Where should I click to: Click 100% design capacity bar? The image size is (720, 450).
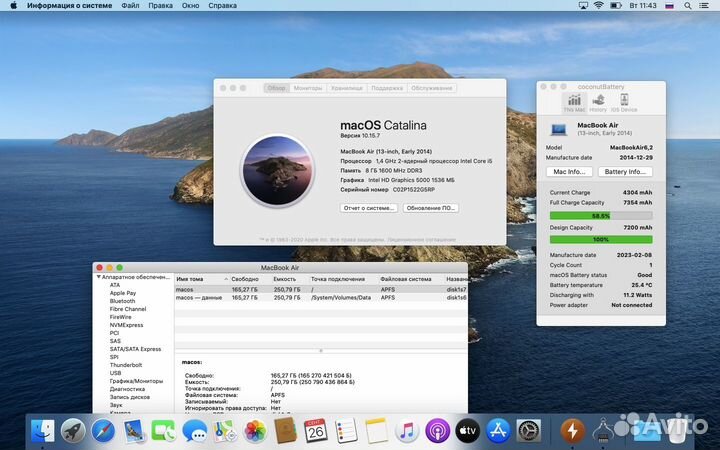(x=601, y=239)
